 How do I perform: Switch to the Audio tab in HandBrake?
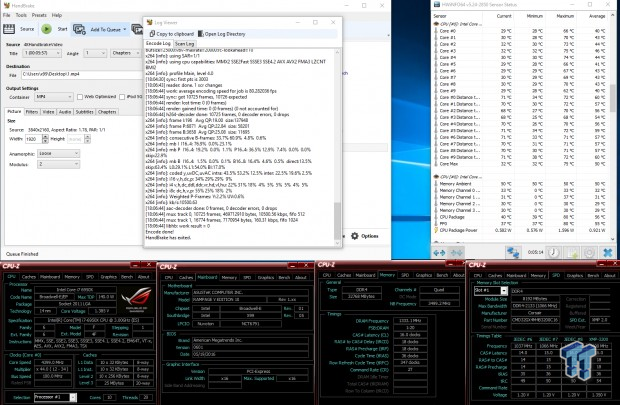click(x=65, y=112)
